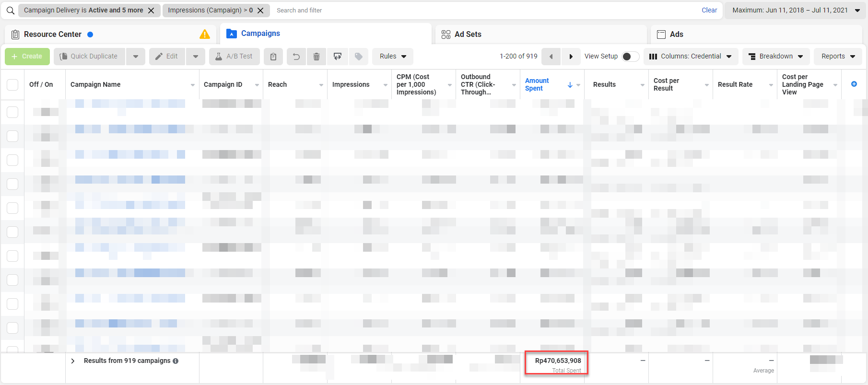Toggle the View Setup switch
The image size is (868, 385).
(x=630, y=57)
